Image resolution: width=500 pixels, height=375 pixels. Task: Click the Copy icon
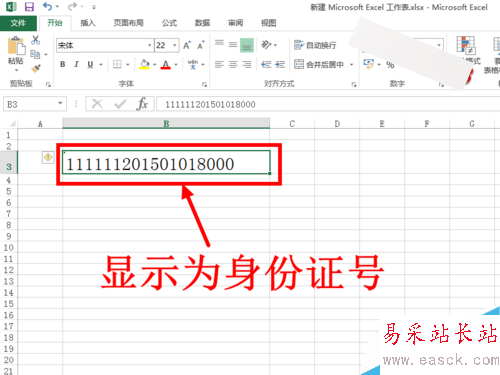(35, 54)
